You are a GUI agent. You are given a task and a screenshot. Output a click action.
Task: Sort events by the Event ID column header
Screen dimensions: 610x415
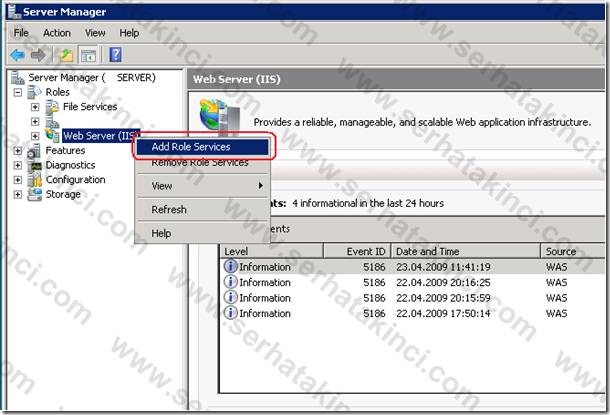point(357,251)
